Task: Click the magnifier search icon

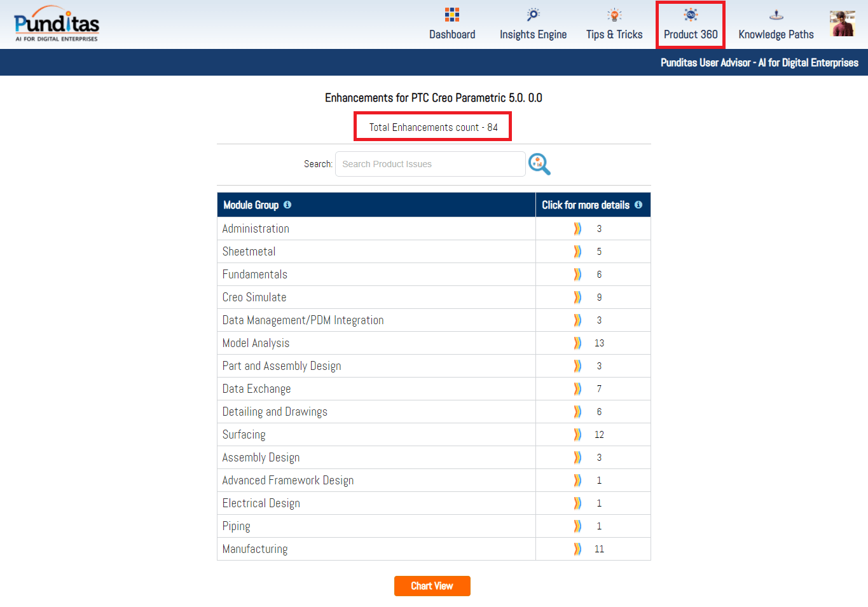Action: [539, 164]
